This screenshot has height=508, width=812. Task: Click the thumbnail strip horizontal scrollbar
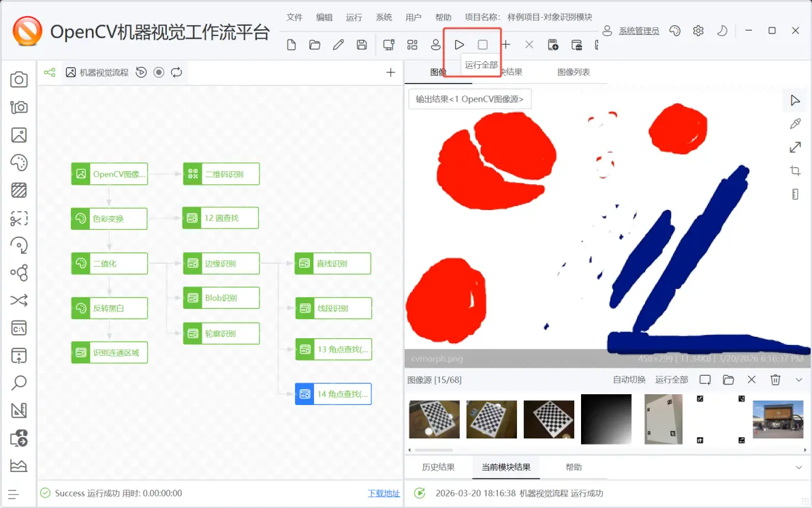coord(434,450)
